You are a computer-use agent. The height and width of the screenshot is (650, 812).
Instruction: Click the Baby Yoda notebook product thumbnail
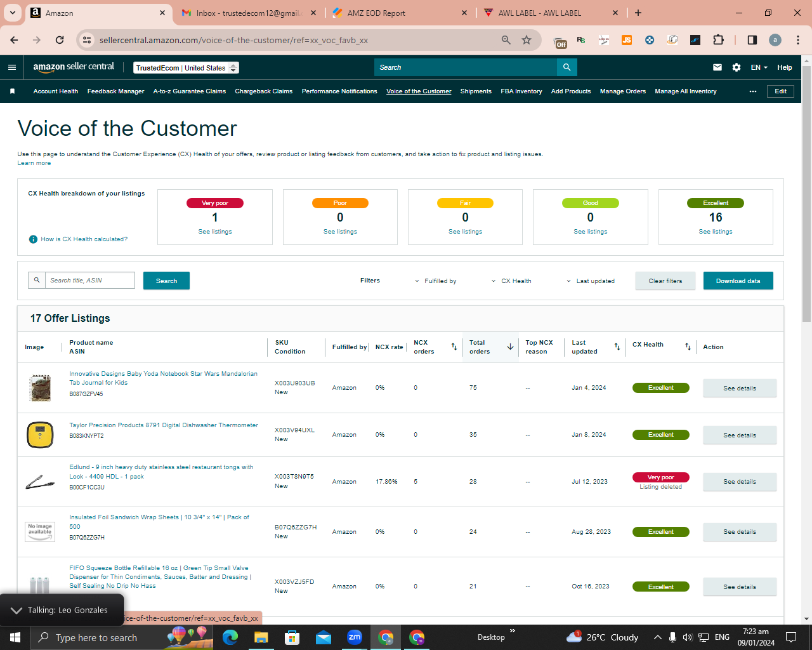(40, 388)
